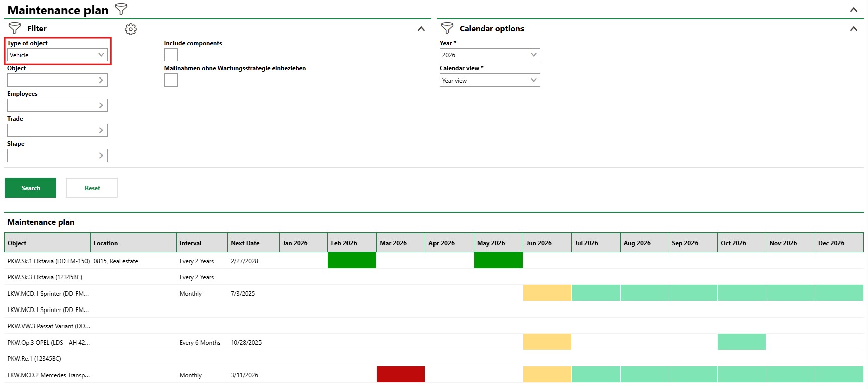868x389 pixels.
Task: Expand the Calendar view dropdown
Action: (x=489, y=80)
